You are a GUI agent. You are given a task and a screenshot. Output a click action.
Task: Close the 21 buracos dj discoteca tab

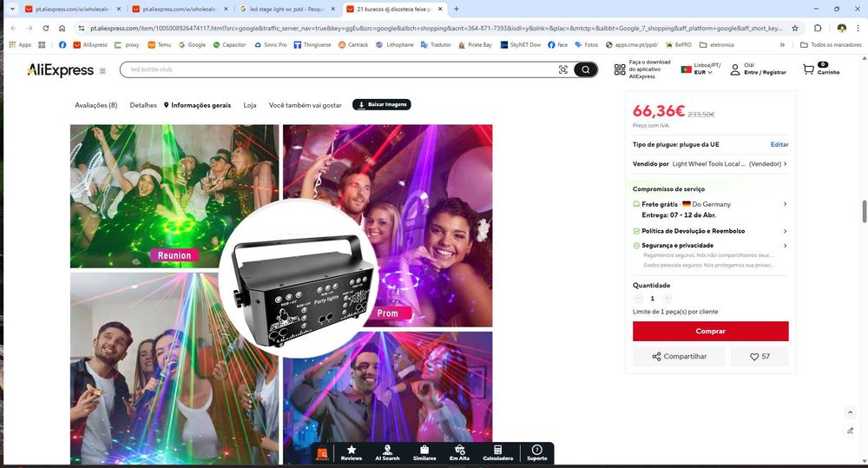(440, 9)
